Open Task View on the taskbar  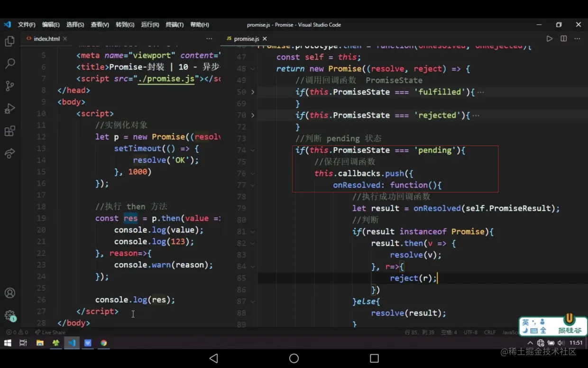pos(23,343)
